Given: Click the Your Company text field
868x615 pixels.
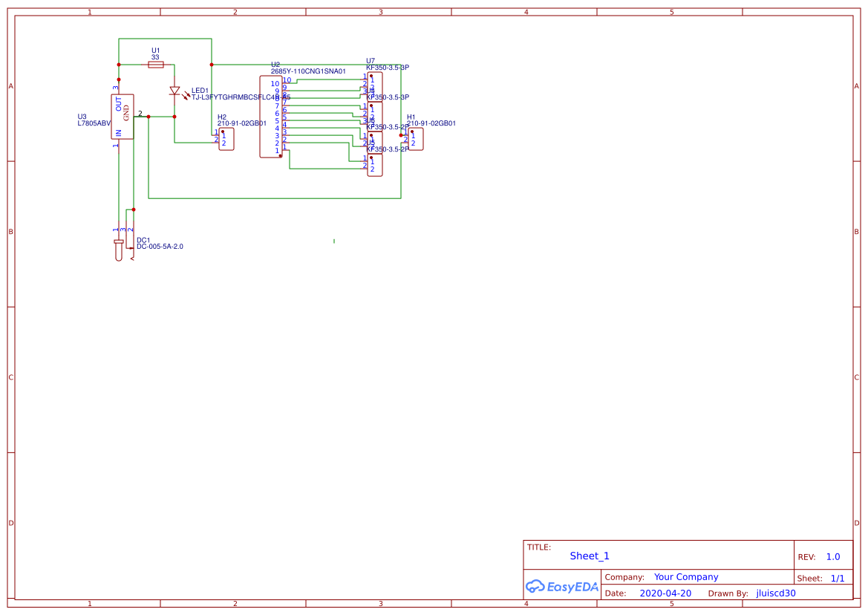Looking at the screenshot, I should click(685, 577).
